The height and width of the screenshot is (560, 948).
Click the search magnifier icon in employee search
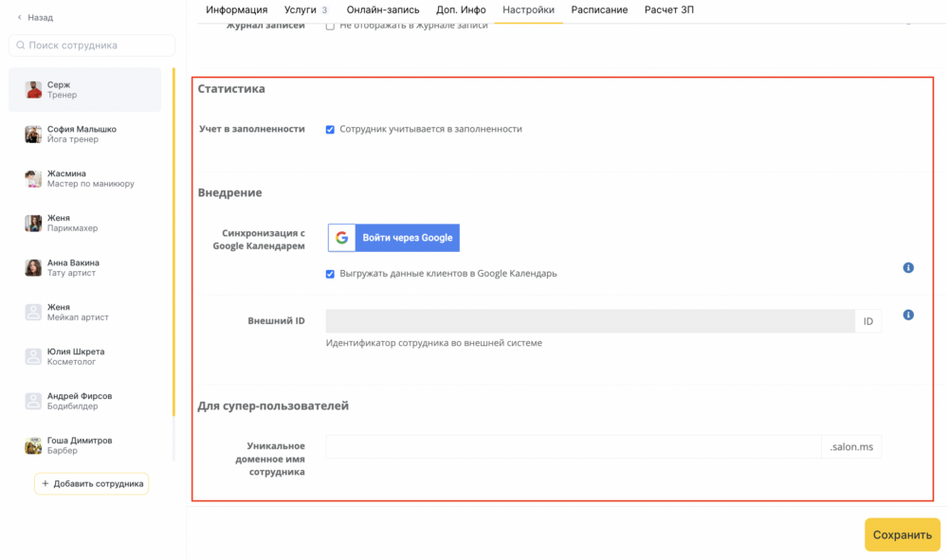click(x=21, y=45)
